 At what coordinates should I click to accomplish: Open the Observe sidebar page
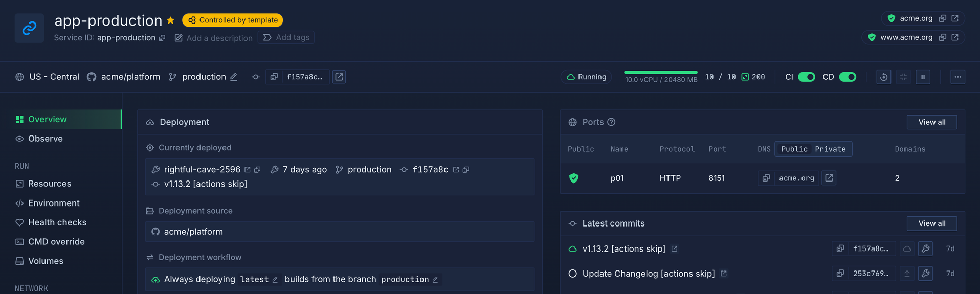coord(46,139)
